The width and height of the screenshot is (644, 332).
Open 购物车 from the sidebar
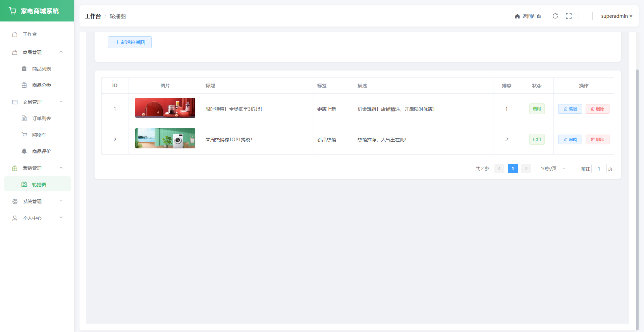point(39,135)
